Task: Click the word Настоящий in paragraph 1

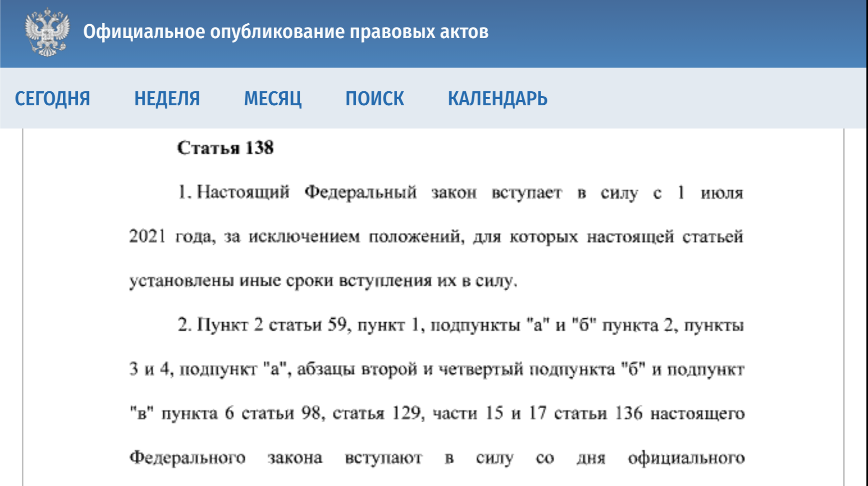Action: [243, 192]
